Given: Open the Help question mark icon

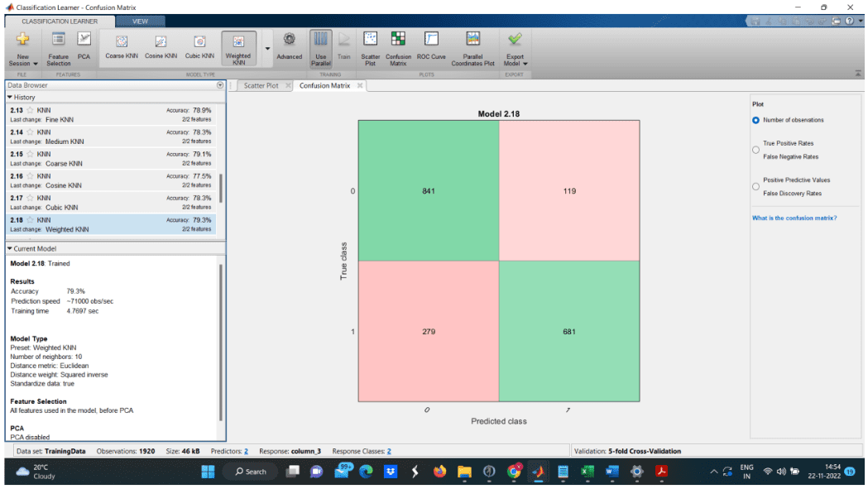Looking at the screenshot, I should pyautogui.click(x=849, y=21).
